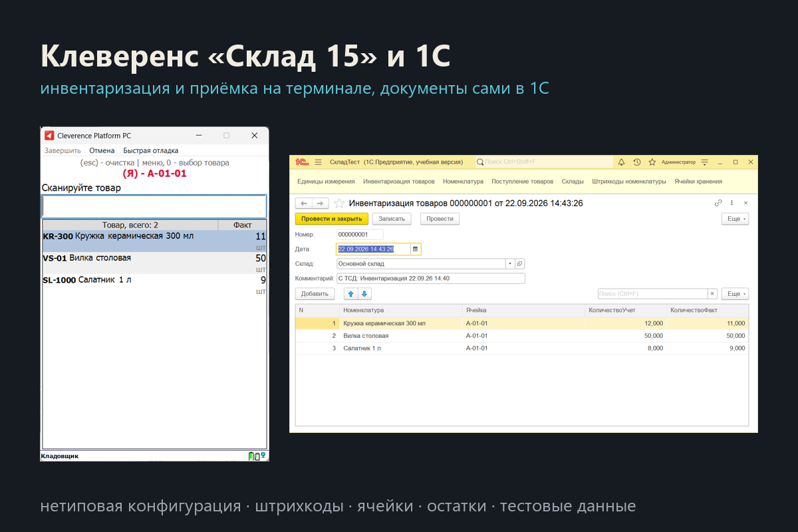This screenshot has width=798, height=532.
Task: Open the Поступление товаров section
Action: point(522,182)
